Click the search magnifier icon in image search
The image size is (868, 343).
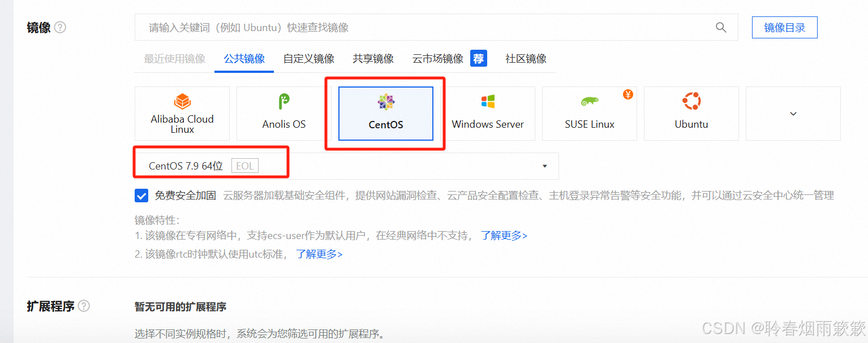click(x=721, y=27)
